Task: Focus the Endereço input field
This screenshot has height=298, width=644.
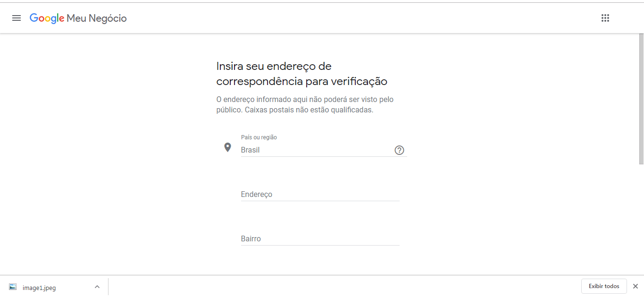Action: (x=320, y=194)
